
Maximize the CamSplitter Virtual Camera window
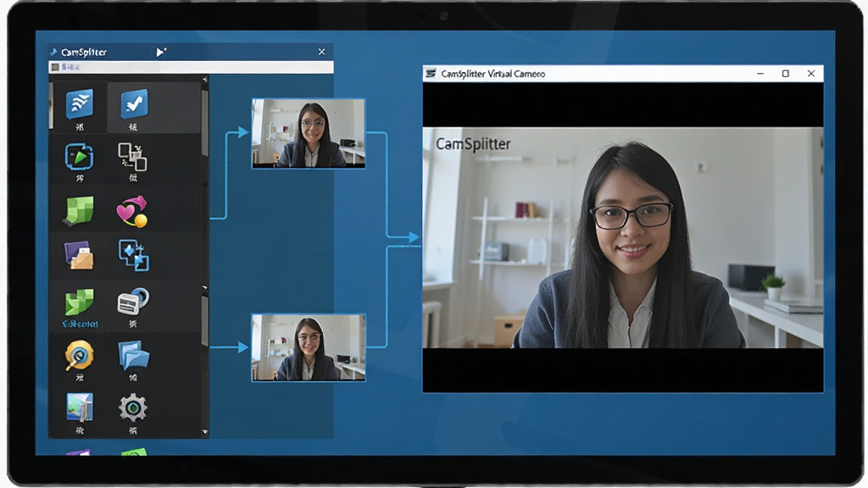(x=786, y=74)
